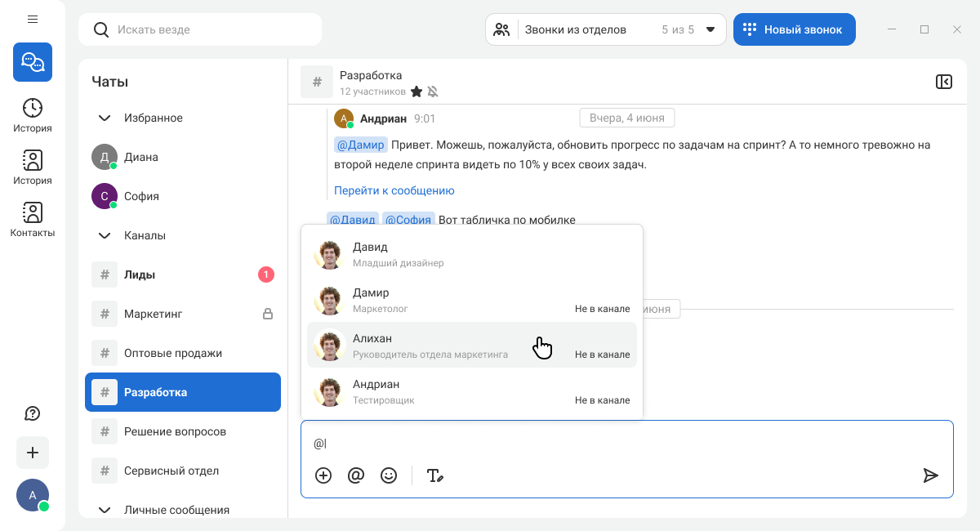Click the @ mention icon in the composer
The width and height of the screenshot is (980, 531).
click(x=356, y=475)
